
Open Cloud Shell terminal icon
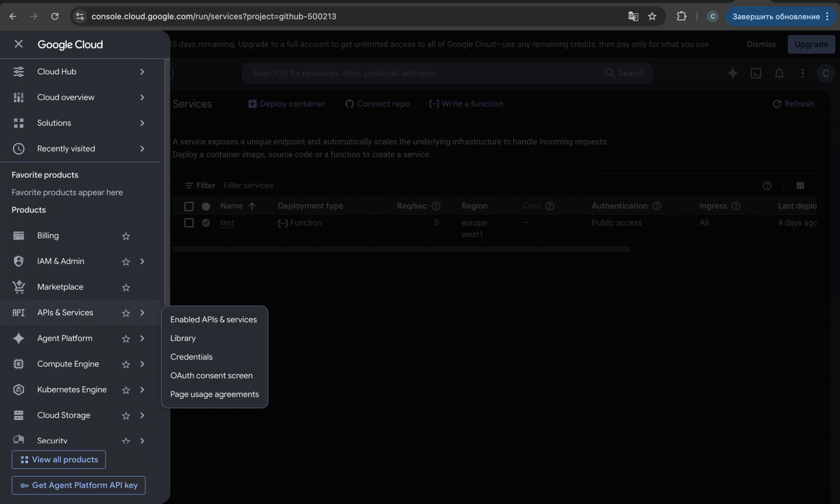point(756,73)
